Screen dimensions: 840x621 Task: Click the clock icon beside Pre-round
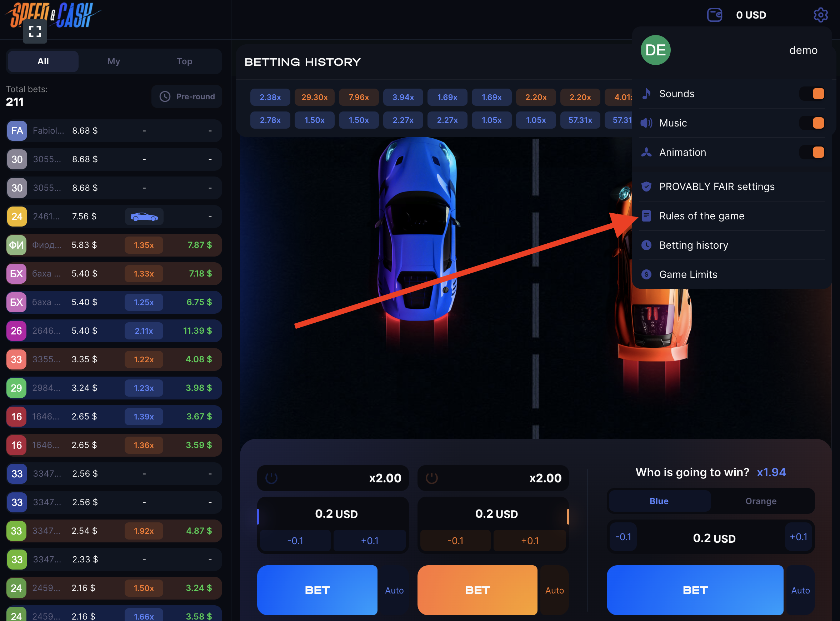pyautogui.click(x=165, y=96)
